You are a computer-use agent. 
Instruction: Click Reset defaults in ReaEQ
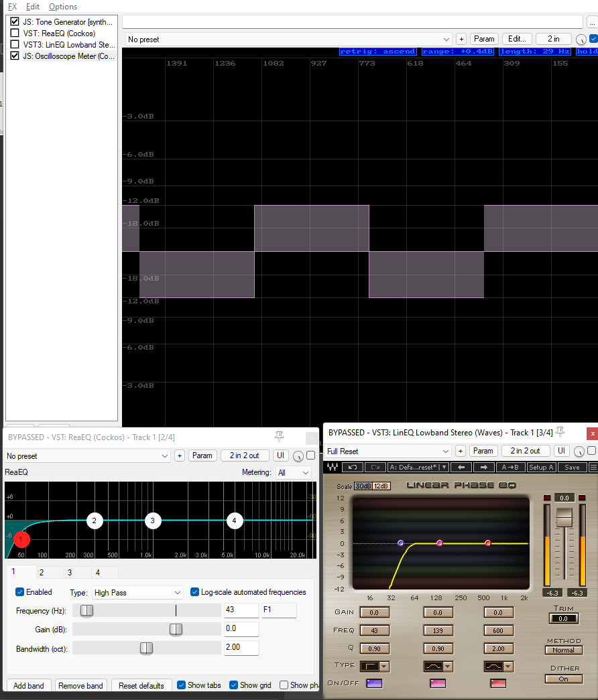point(141,686)
